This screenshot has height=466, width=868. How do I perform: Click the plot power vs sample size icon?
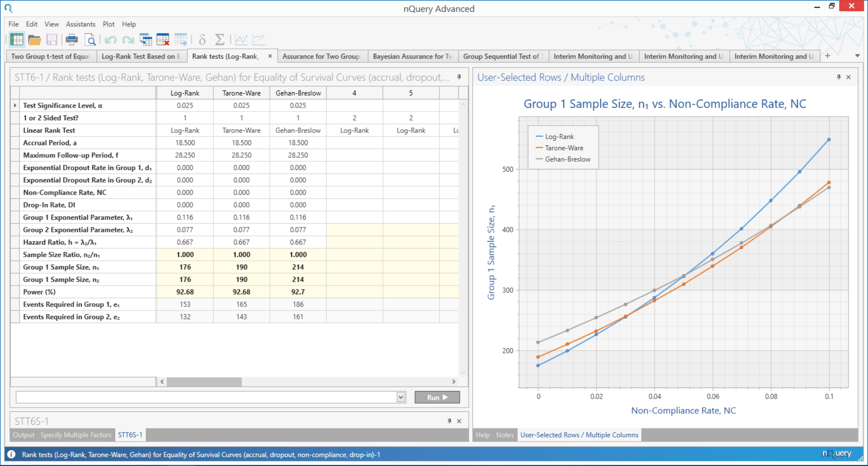pyautogui.click(x=241, y=40)
